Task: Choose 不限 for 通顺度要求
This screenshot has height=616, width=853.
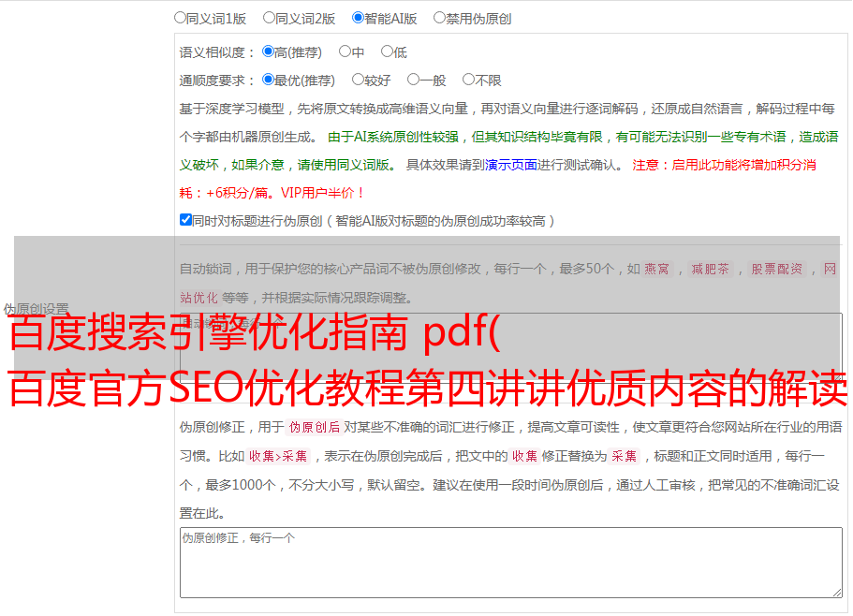Action: click(x=468, y=80)
